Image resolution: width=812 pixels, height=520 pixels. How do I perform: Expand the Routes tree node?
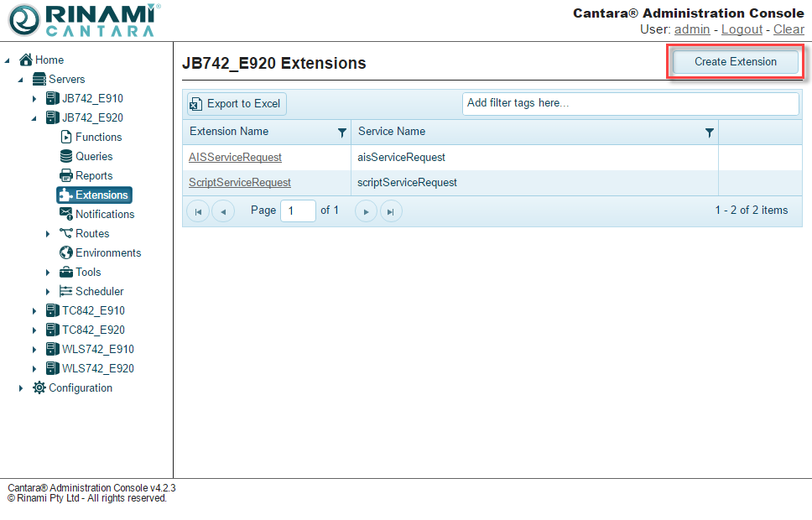pyautogui.click(x=48, y=234)
